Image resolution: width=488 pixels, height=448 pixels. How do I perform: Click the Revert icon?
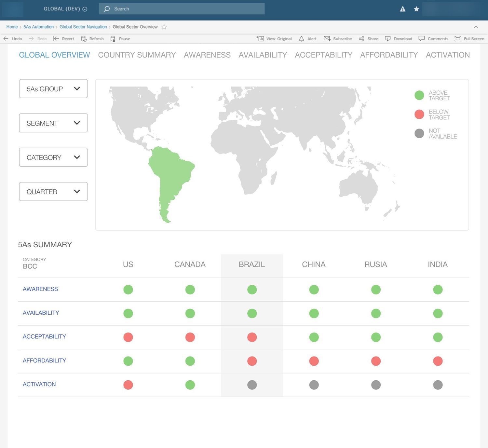tap(56, 39)
